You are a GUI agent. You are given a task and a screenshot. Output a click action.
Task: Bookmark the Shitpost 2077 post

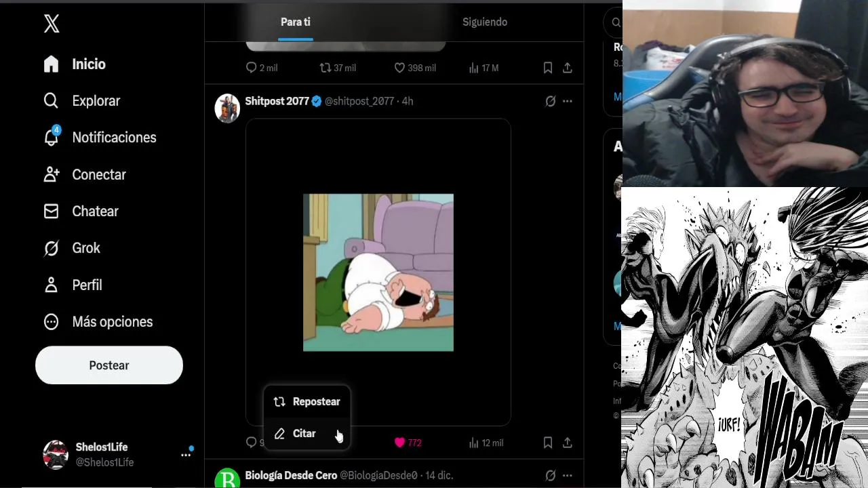pyautogui.click(x=547, y=443)
